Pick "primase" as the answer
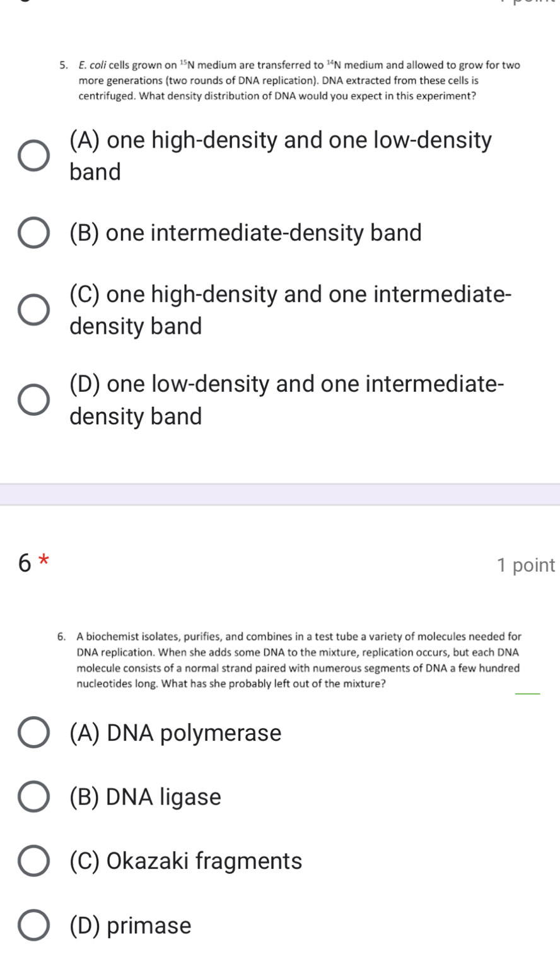Screen dimensions: 560x971 [33, 925]
